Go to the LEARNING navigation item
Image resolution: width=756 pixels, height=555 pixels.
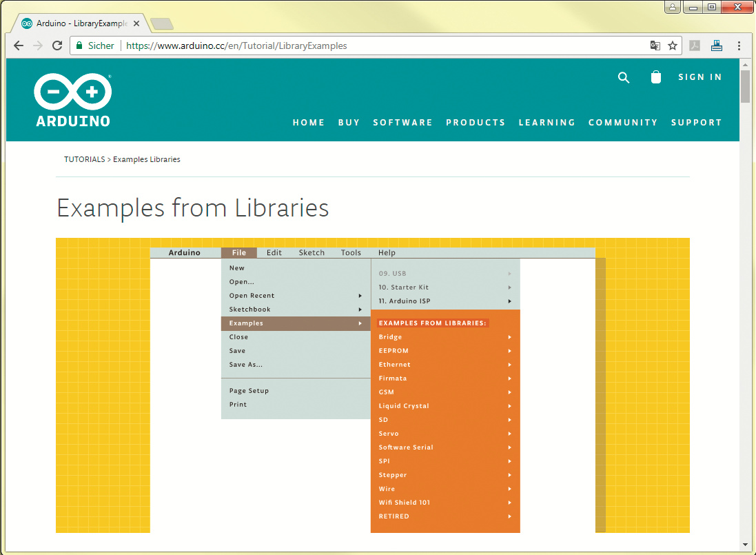(546, 122)
